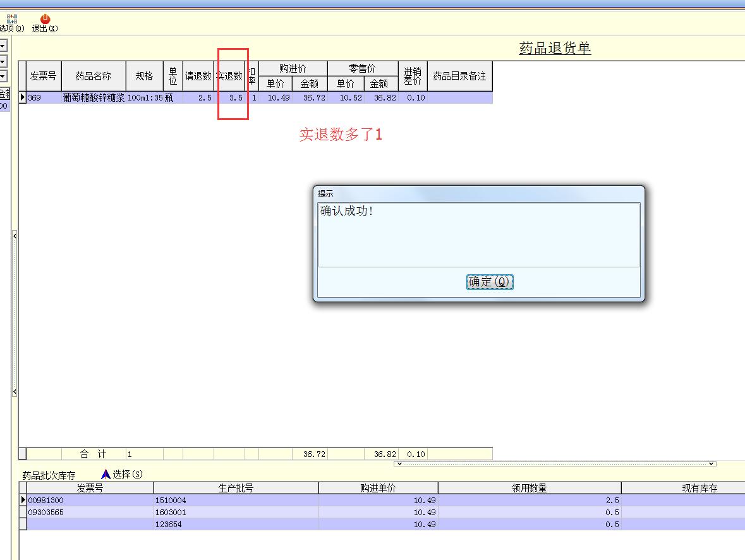
Task: Open the second dropdown on left edge
Action: (x=3, y=61)
